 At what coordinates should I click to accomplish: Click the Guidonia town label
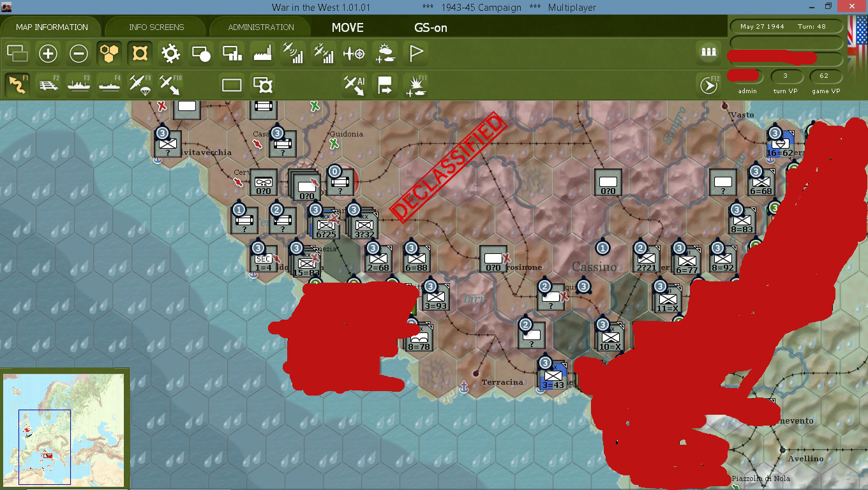click(347, 133)
